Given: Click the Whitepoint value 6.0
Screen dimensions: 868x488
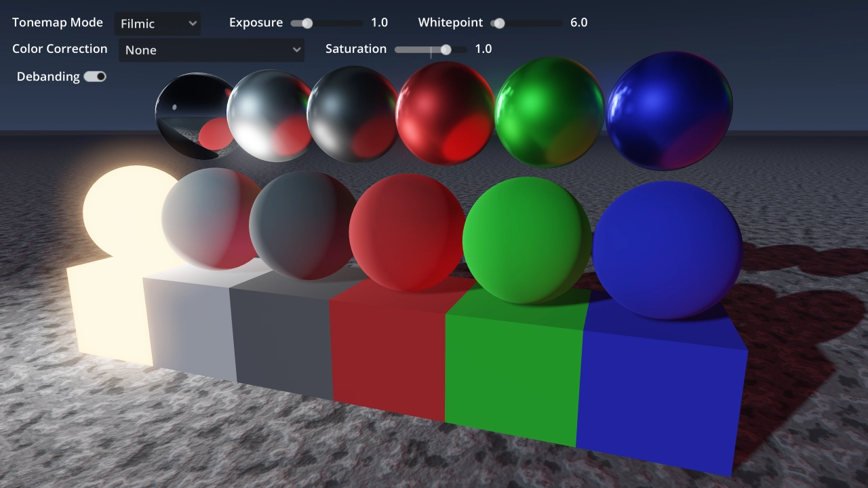Looking at the screenshot, I should pyautogui.click(x=578, y=23).
